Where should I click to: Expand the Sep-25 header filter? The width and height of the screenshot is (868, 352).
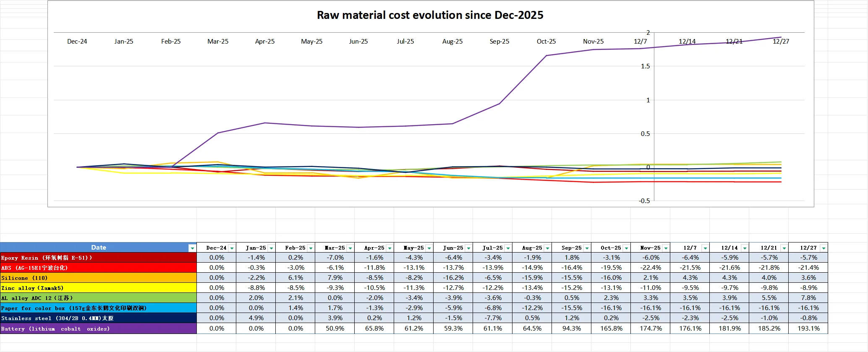(587, 248)
